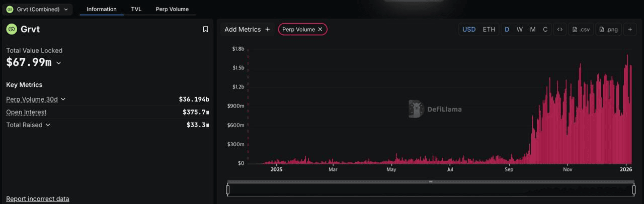The width and height of the screenshot is (644, 204).
Task: Download chart image as .png
Action: point(609,29)
